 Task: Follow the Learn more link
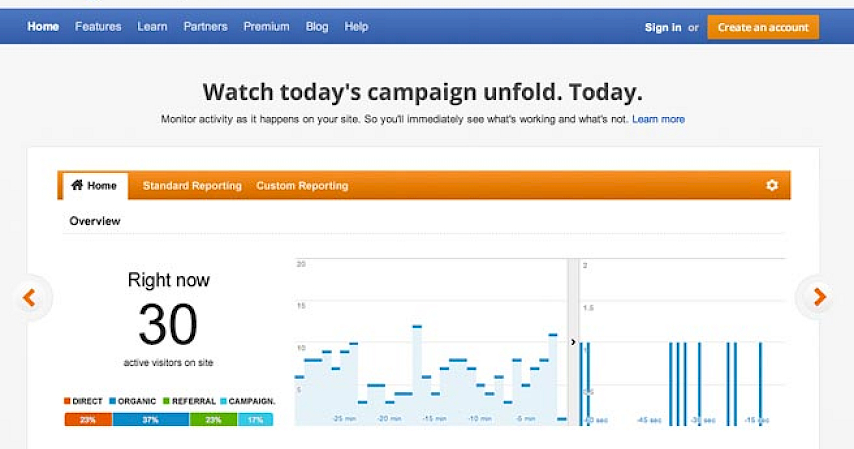tap(658, 119)
